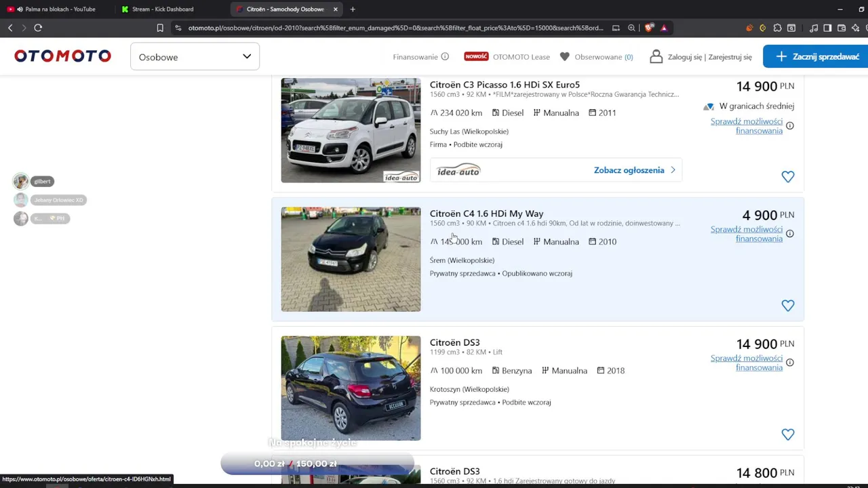Open the Osobowe category dropdown
Image resolution: width=868 pixels, height=488 pixels.
195,56
